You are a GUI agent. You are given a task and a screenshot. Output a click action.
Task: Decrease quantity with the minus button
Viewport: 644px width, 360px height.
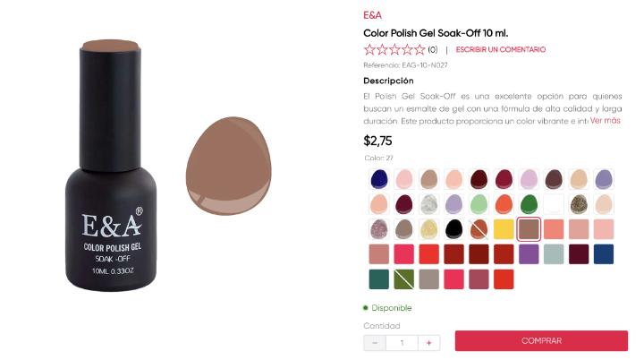click(375, 342)
